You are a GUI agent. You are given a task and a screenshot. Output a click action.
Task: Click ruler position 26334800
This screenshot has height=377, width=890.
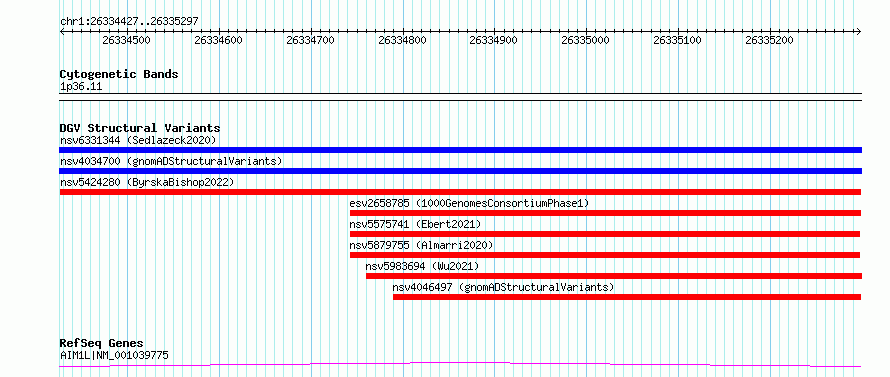click(x=402, y=40)
